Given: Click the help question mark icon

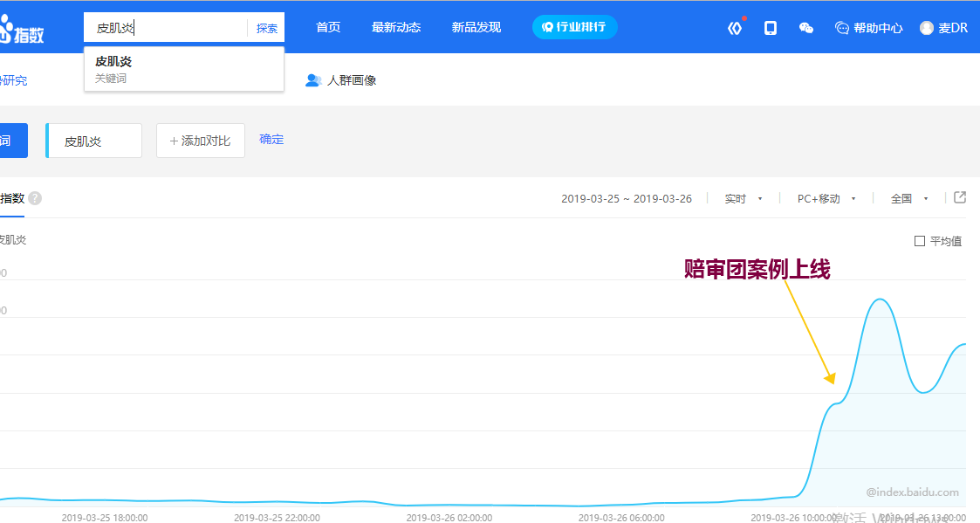Looking at the screenshot, I should pos(35,198).
